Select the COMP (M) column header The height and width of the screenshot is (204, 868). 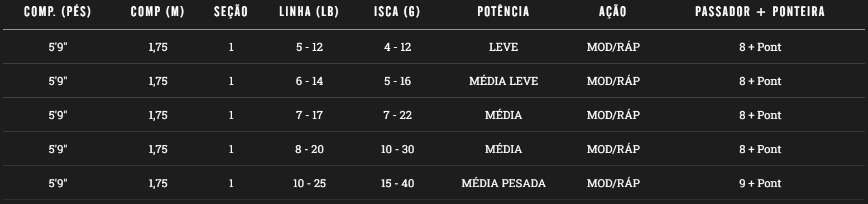[158, 13]
